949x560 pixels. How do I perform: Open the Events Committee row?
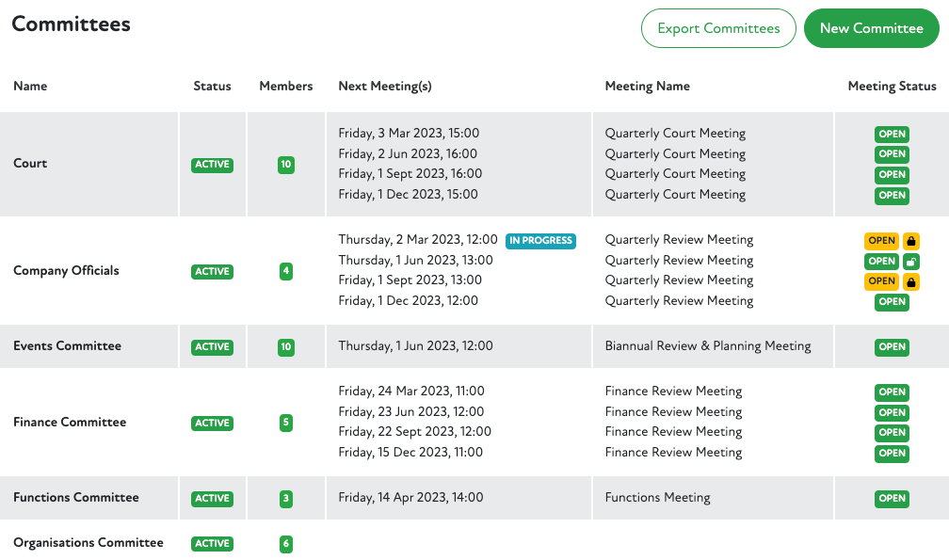pyautogui.click(x=67, y=346)
